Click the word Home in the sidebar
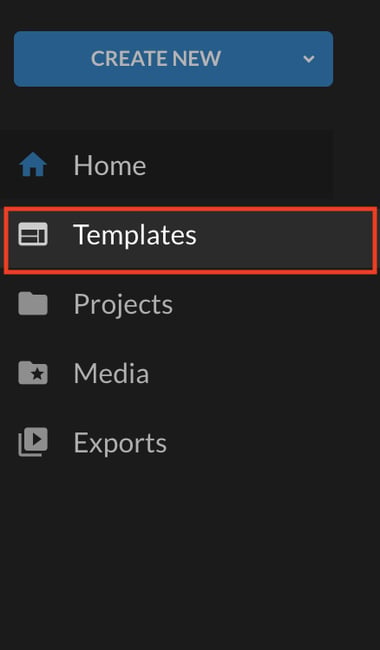 [x=110, y=165]
